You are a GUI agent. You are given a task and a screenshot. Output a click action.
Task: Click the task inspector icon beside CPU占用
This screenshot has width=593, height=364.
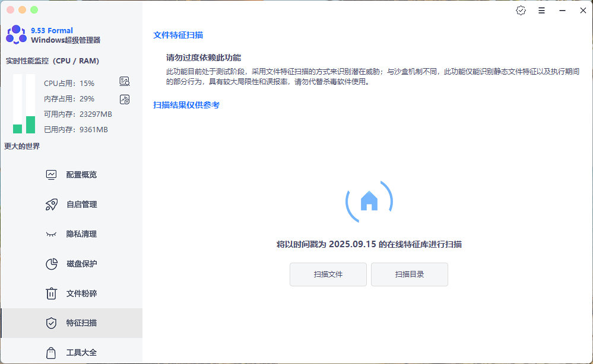pyautogui.click(x=124, y=81)
